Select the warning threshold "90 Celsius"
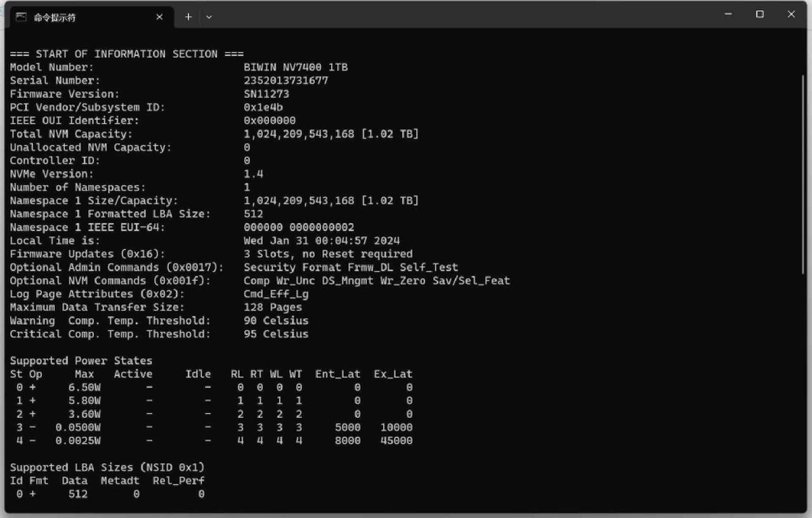Screen dimensions: 812x518 coord(276,320)
